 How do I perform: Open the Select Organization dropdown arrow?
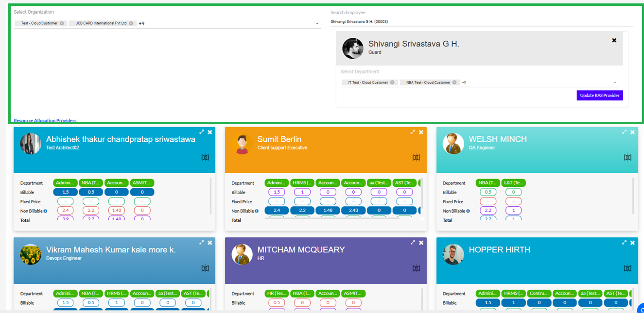point(317,24)
